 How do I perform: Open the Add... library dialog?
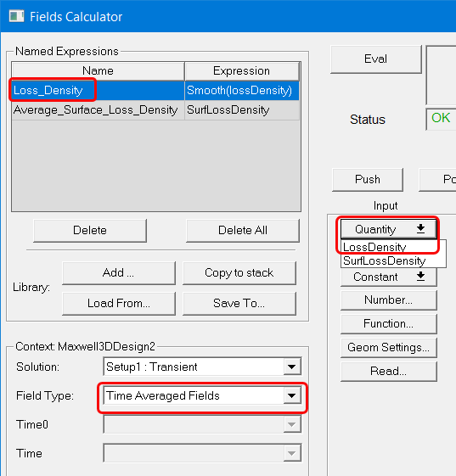[119, 273]
